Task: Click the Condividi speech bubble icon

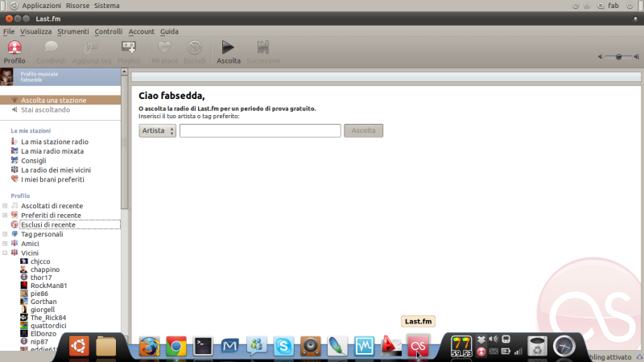Action: [x=51, y=47]
